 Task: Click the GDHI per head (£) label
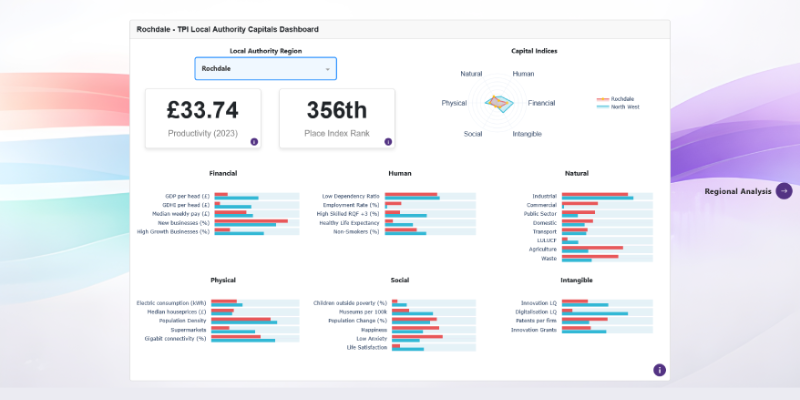[187, 205]
